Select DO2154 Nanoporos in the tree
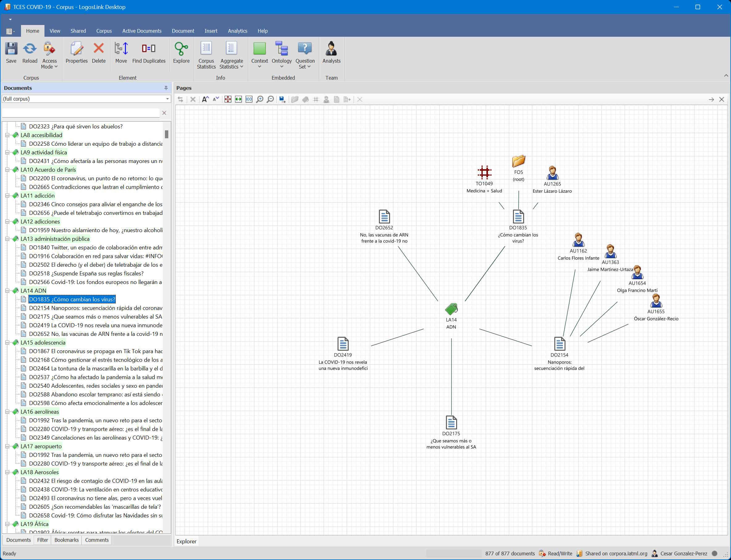 96,308
